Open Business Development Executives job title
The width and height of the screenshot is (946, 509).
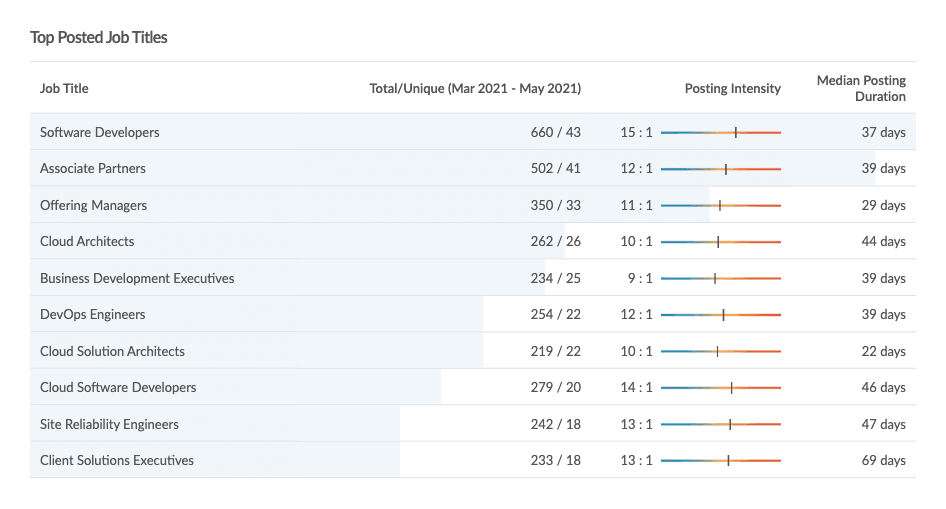tap(137, 278)
